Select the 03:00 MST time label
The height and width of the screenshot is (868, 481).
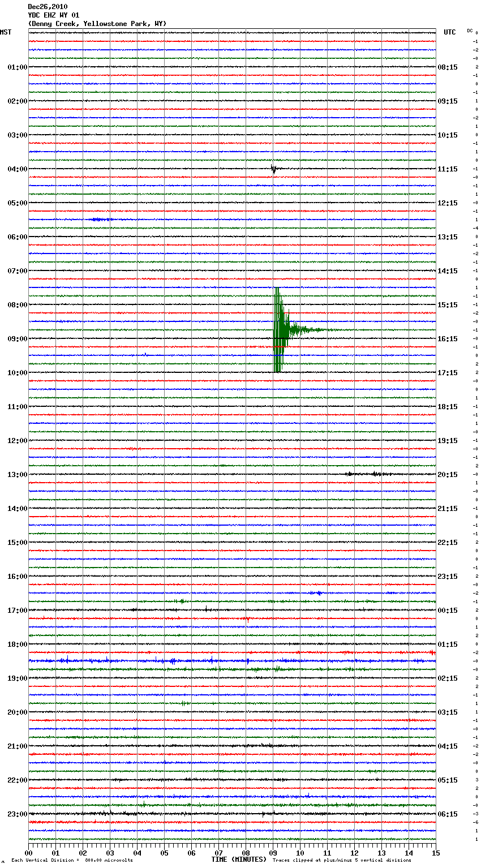[x=17, y=135]
